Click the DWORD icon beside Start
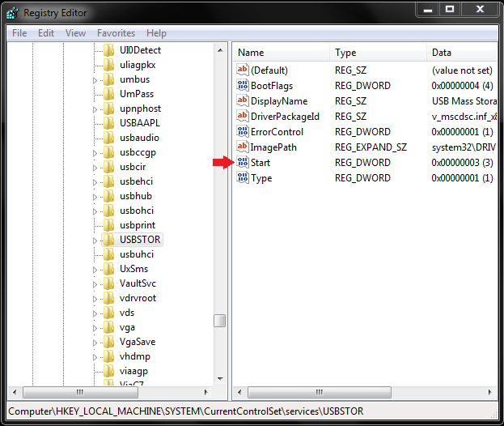 [243, 162]
